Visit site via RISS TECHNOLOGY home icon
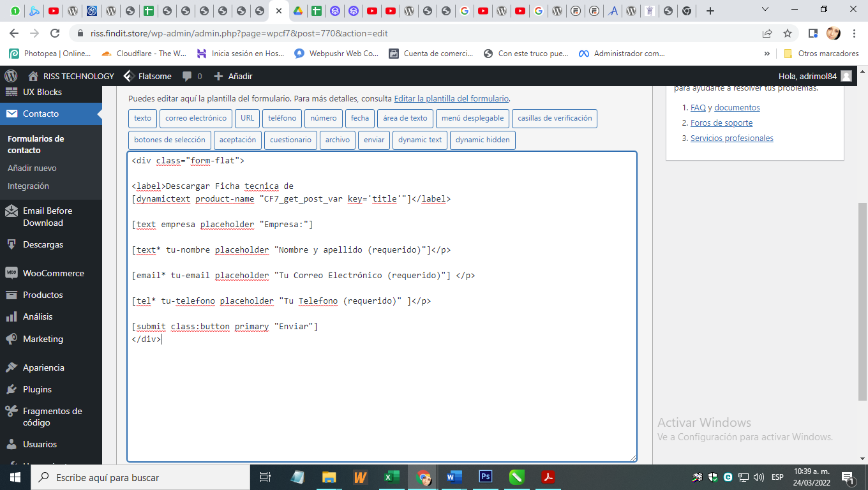 pyautogui.click(x=71, y=76)
